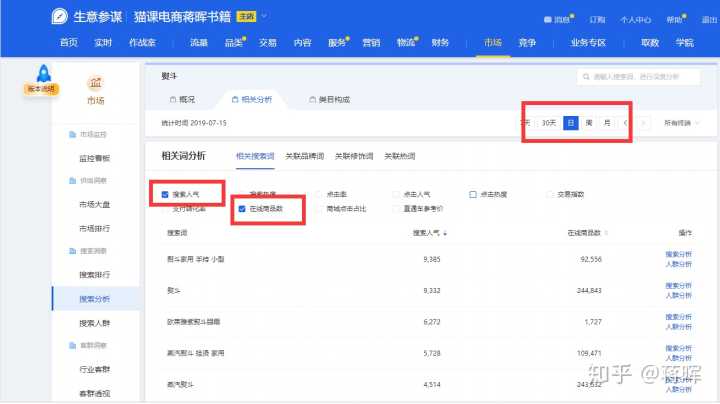Open the 竞争 top navigation item
Image resolution: width=720 pixels, height=404 pixels.
point(527,43)
